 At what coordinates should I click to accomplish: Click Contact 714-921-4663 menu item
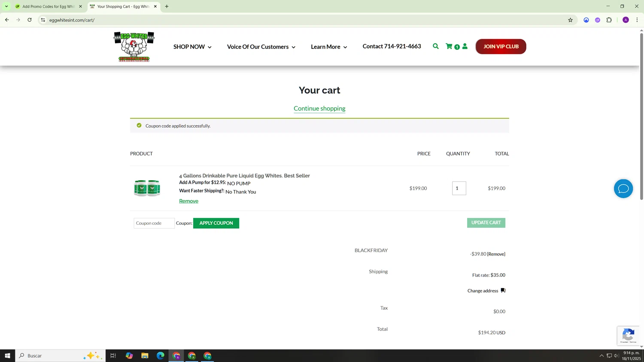click(x=392, y=46)
